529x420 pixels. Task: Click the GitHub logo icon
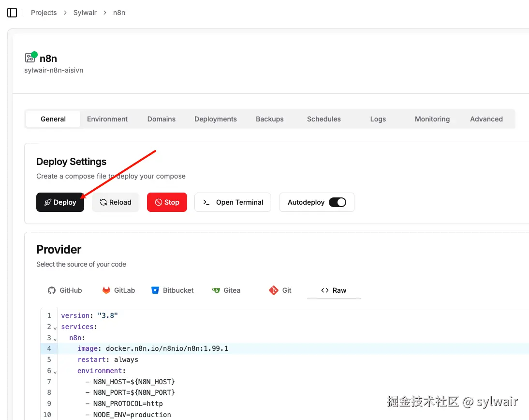(51, 290)
